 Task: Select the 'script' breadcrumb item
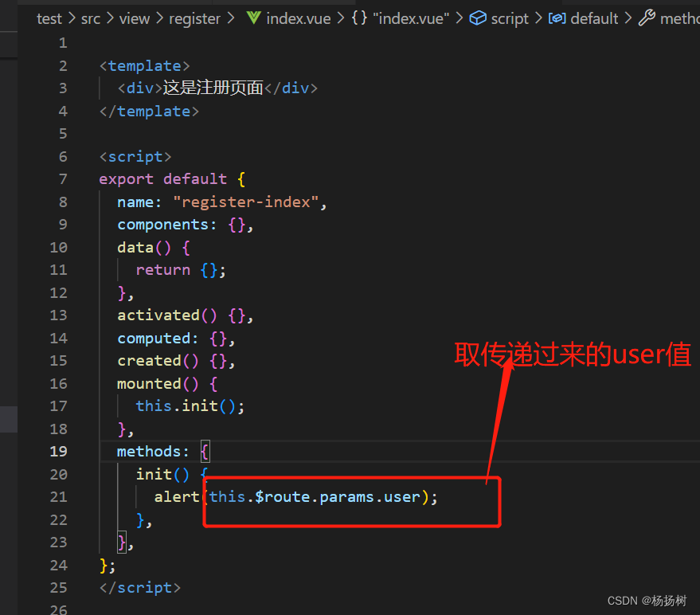510,19
